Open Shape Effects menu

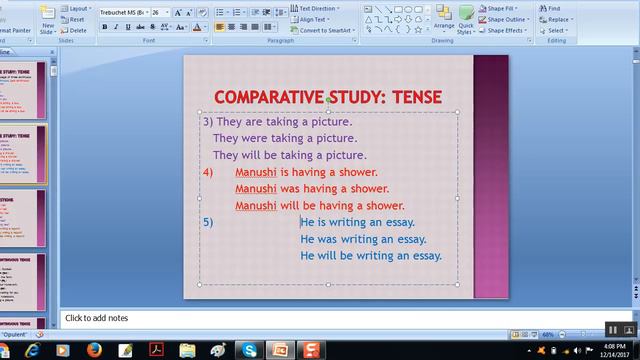[503, 30]
